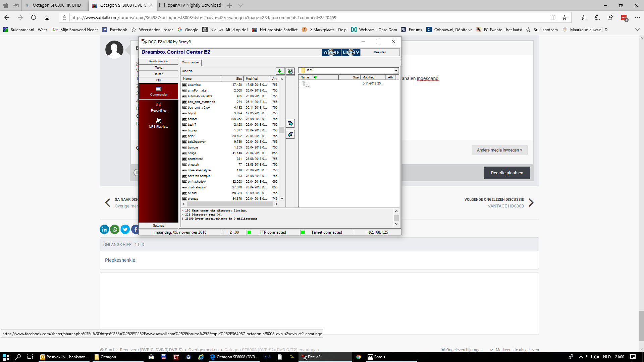Click the remote file list horizontal scrollbar
644x362 pixels.
point(230,204)
